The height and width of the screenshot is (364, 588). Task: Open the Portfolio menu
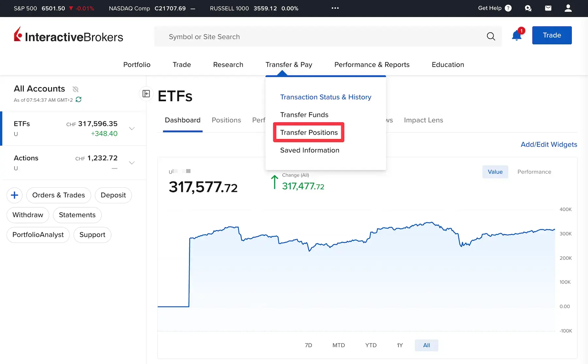pos(137,65)
